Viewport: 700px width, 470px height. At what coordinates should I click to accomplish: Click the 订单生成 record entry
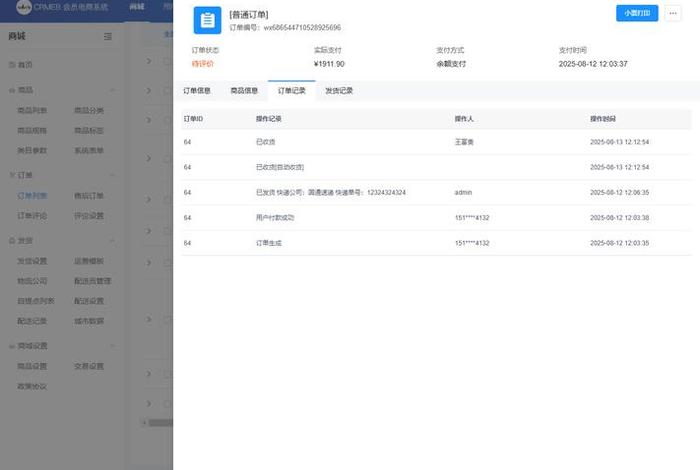(x=269, y=243)
